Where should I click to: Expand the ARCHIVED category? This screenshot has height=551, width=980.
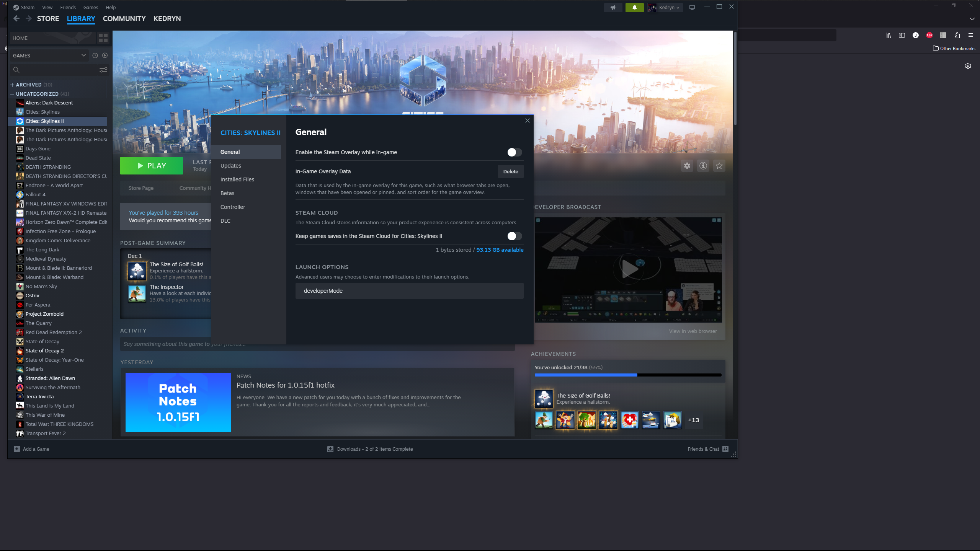coord(12,85)
